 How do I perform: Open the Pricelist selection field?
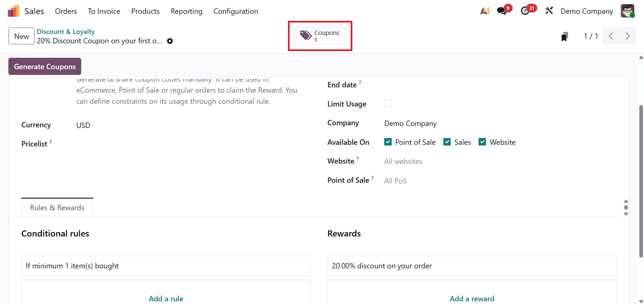pyautogui.click(x=101, y=144)
